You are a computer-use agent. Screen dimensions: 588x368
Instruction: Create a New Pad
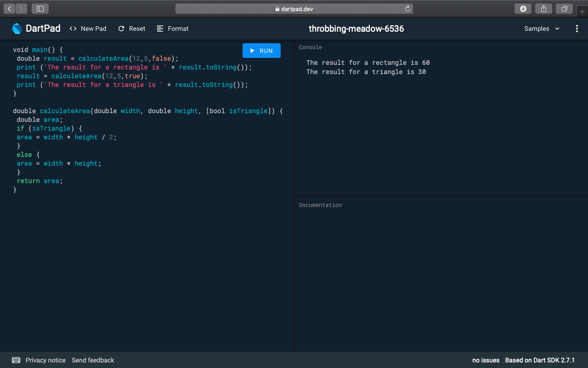click(88, 29)
